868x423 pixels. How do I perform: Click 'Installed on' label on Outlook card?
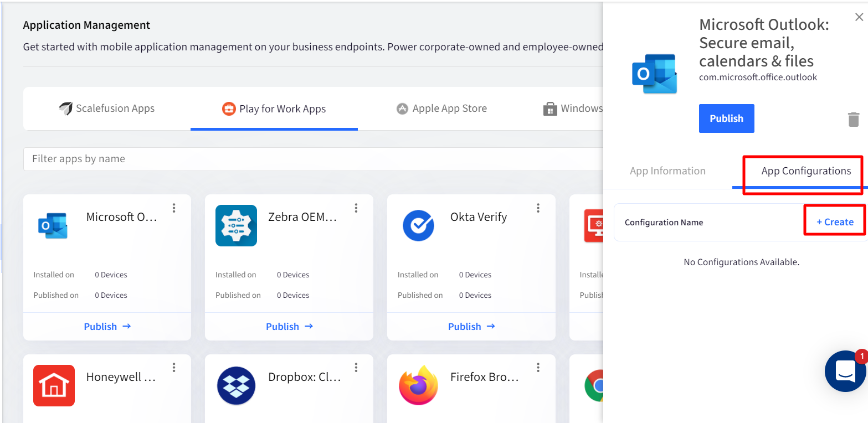[x=54, y=275]
